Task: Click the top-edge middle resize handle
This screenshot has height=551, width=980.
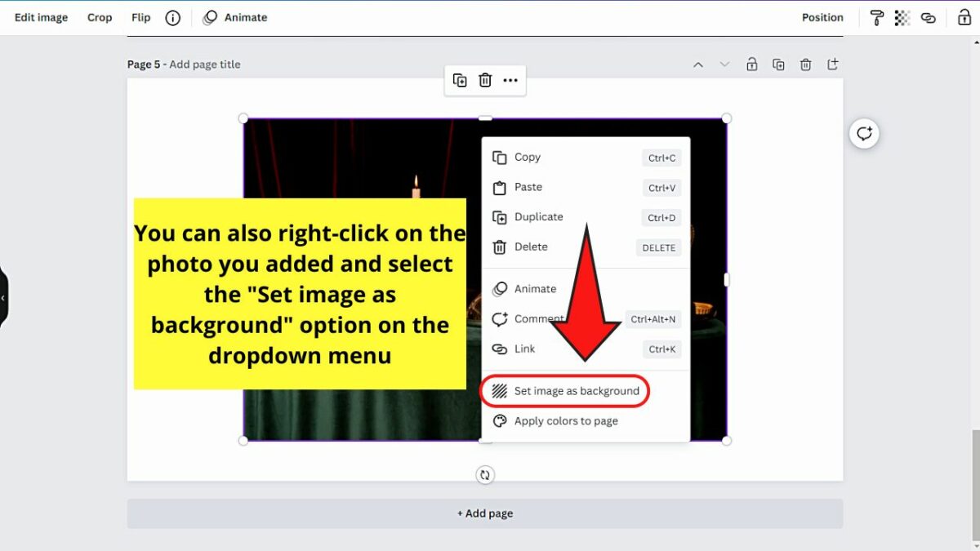Action: pos(485,118)
